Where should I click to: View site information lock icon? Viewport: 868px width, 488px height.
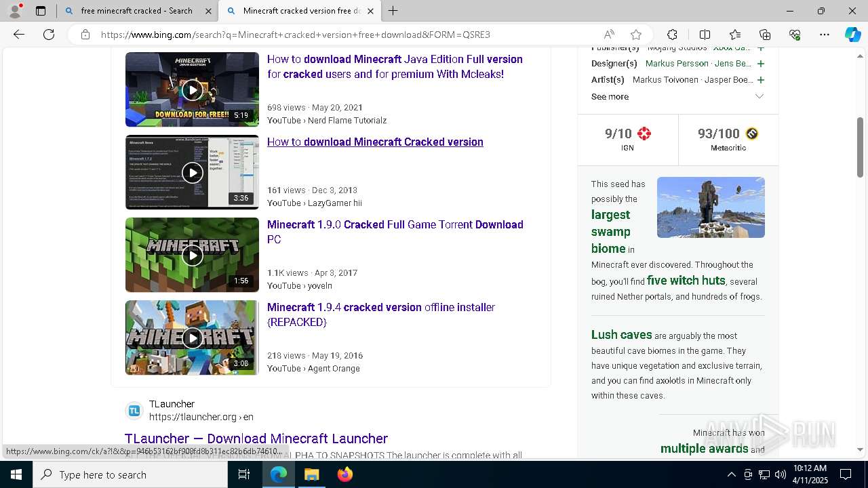tap(85, 35)
